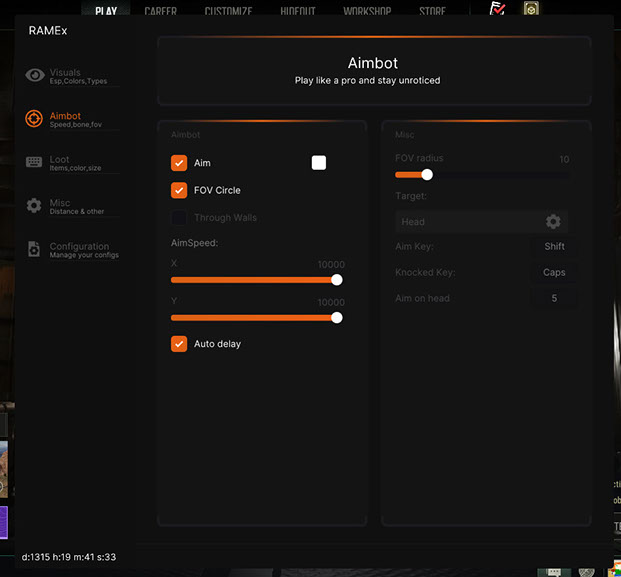The image size is (621, 577).
Task: Click the gold badge icon in top bar
Action: point(531,10)
